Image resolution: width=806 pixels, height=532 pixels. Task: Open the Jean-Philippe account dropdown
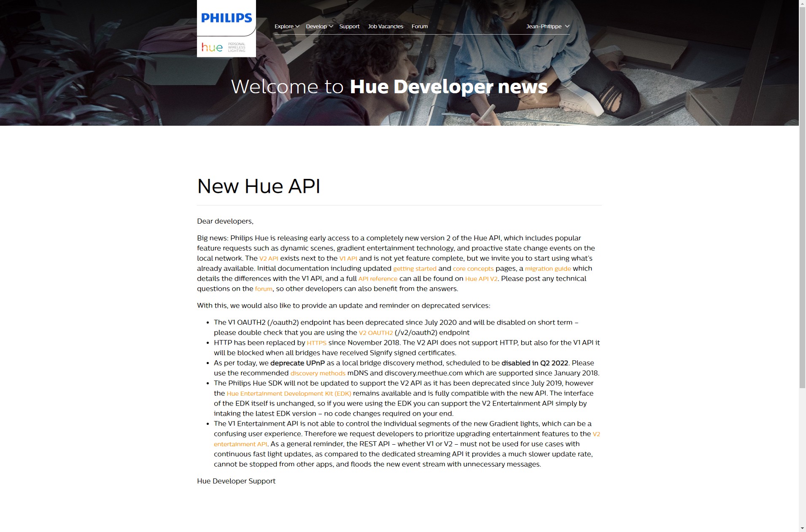(547, 26)
